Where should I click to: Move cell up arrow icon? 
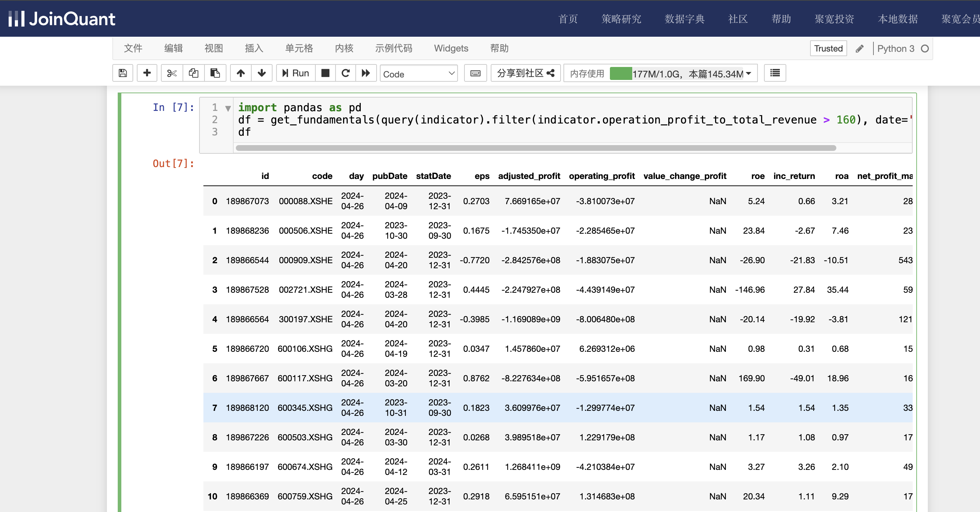pos(240,73)
